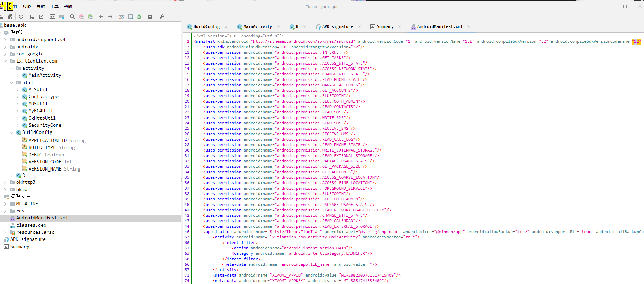Open Summary in the tree

click(19, 247)
